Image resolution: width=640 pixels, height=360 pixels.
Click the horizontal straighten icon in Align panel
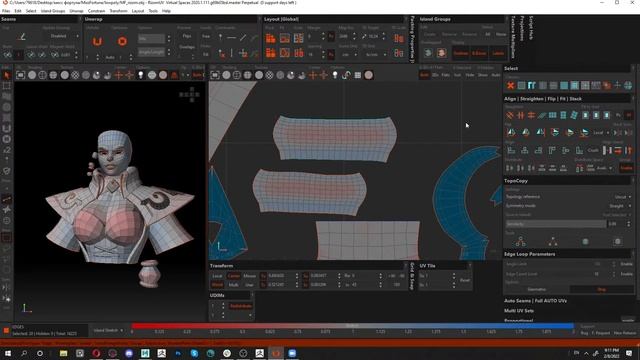(x=531, y=116)
